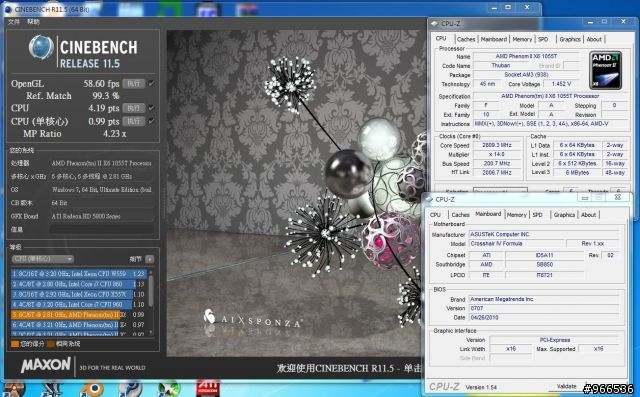Click the ASUSTeK Computer INC. manufacturer field
This screenshot has height=397, width=640.
(544, 234)
